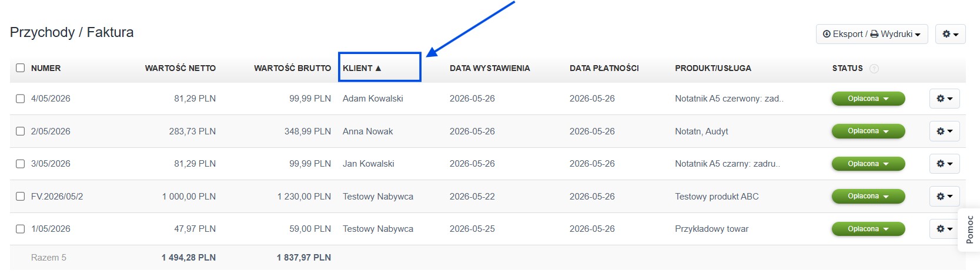
Task: Open the gear actions menu for invoice 3/05/2026
Action: (x=944, y=164)
